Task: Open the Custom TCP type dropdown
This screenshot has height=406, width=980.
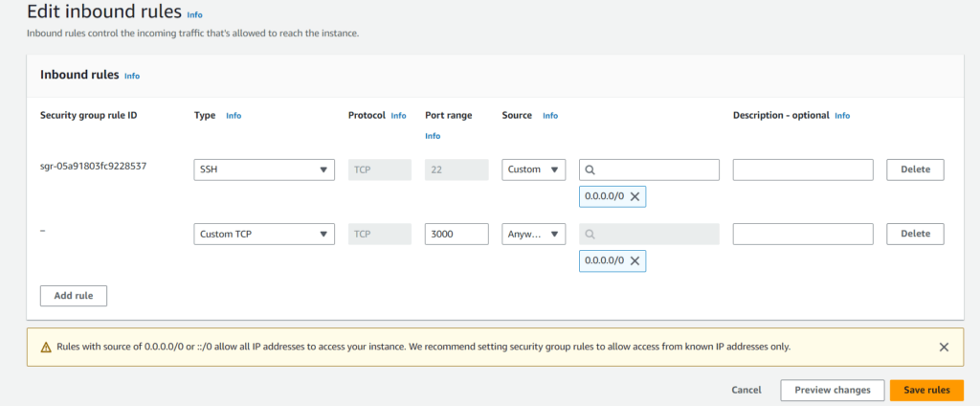Action: click(264, 234)
